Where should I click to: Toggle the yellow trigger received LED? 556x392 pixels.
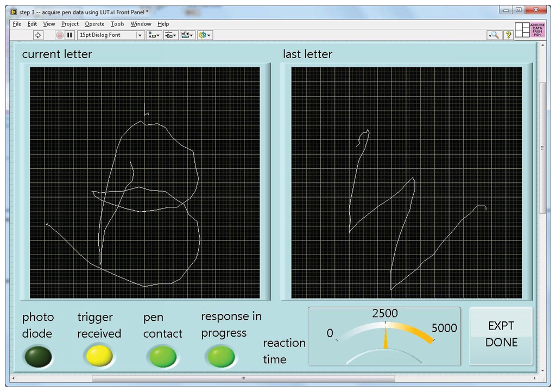(99, 356)
